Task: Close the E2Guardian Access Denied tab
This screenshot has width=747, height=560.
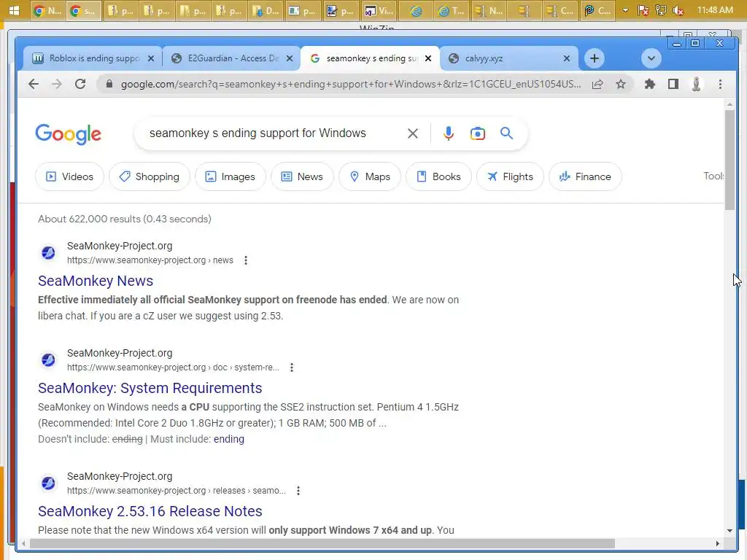Action: coord(290,58)
